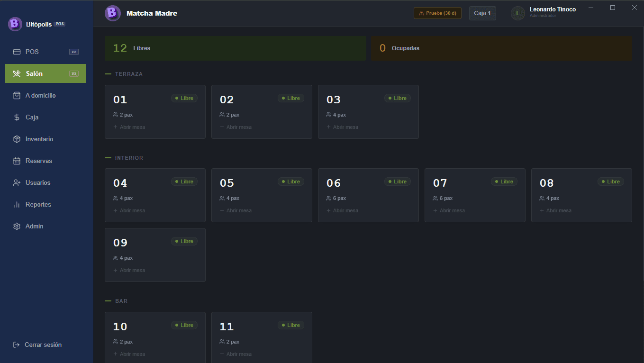Click the Reservas calendar icon
This screenshot has width=644, height=363.
pos(17,161)
